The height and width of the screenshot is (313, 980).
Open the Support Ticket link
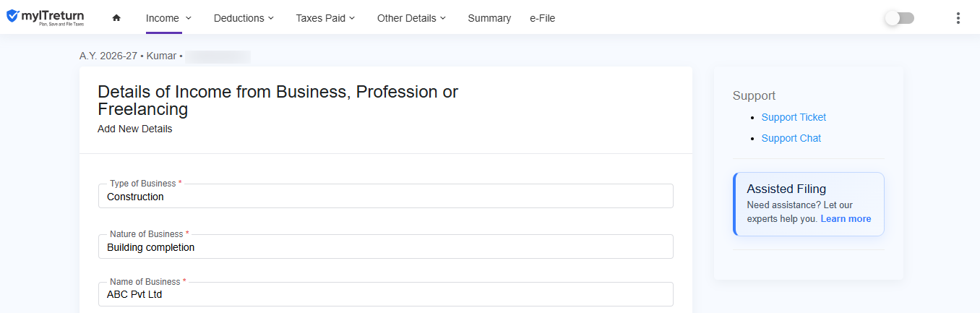[794, 117]
